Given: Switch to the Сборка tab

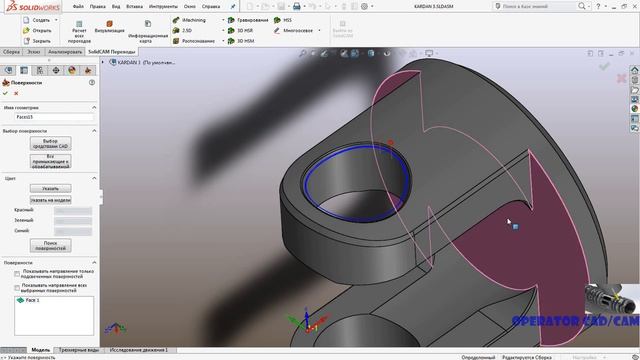Looking at the screenshot, I should pyautogui.click(x=11, y=52).
